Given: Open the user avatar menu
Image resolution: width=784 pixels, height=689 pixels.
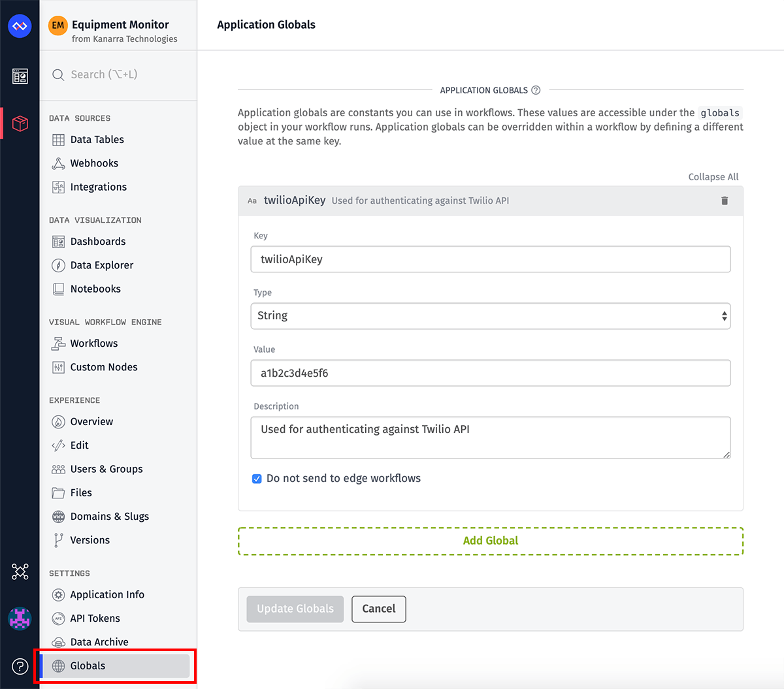Looking at the screenshot, I should (x=20, y=618).
